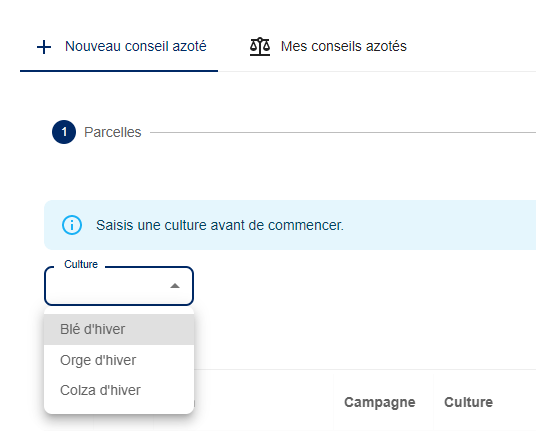Image resolution: width=536 pixels, height=431 pixels.
Task: Open the Mes conseils azotés tab
Action: pyautogui.click(x=328, y=46)
